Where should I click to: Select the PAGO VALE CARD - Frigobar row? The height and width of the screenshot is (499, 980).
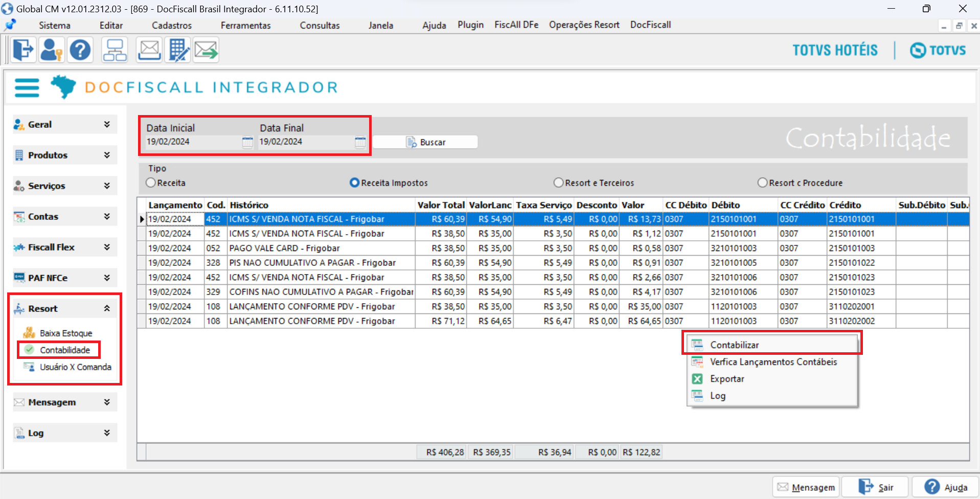pos(553,248)
